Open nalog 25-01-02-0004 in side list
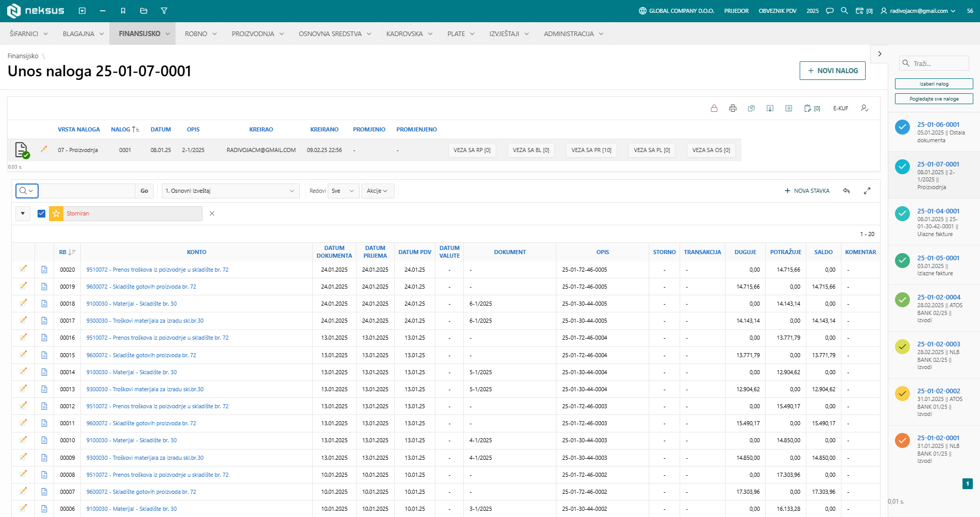Screen dimensions: 980x517 [938, 297]
